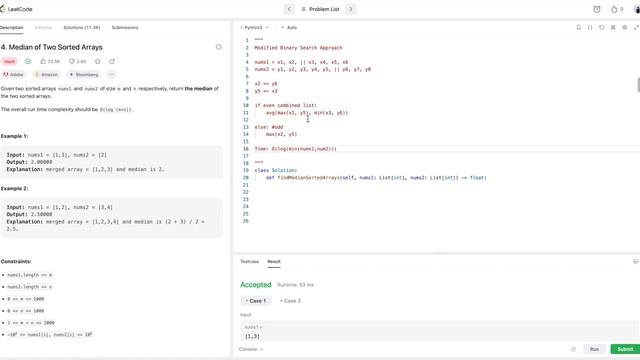Open the alarm clock timer
The image size is (640, 360).
[597, 9]
